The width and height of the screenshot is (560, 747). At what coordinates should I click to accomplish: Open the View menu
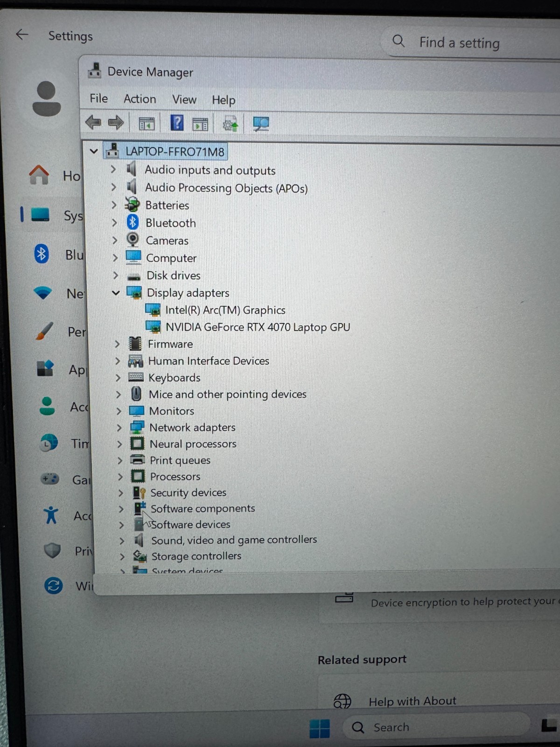pyautogui.click(x=184, y=99)
